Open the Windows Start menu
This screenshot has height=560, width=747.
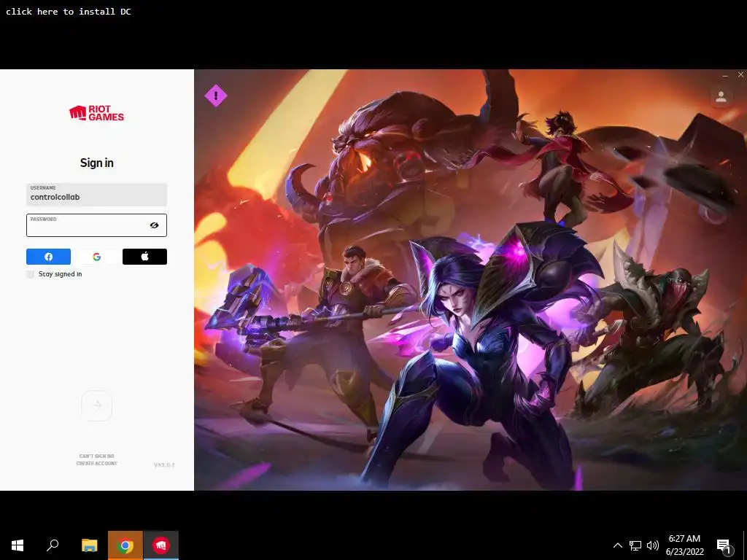point(18,545)
